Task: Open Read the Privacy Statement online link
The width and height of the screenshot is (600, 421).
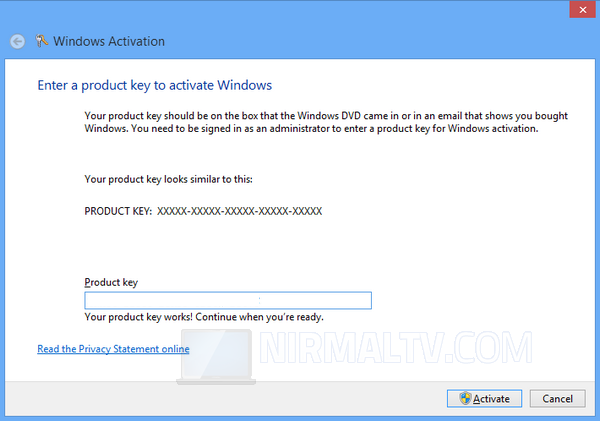Action: click(x=113, y=349)
